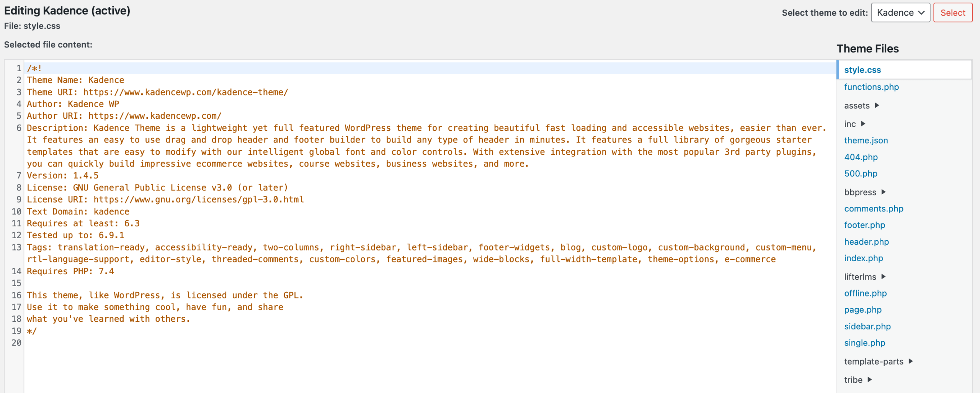The height and width of the screenshot is (393, 980).
Task: Select style.css in Theme Files
Action: click(862, 70)
